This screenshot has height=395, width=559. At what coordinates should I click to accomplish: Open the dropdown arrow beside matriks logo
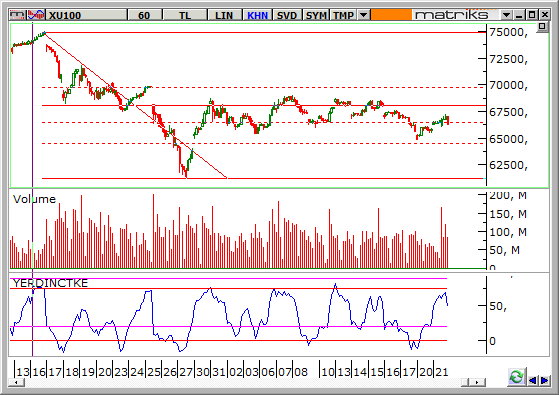coord(506,15)
